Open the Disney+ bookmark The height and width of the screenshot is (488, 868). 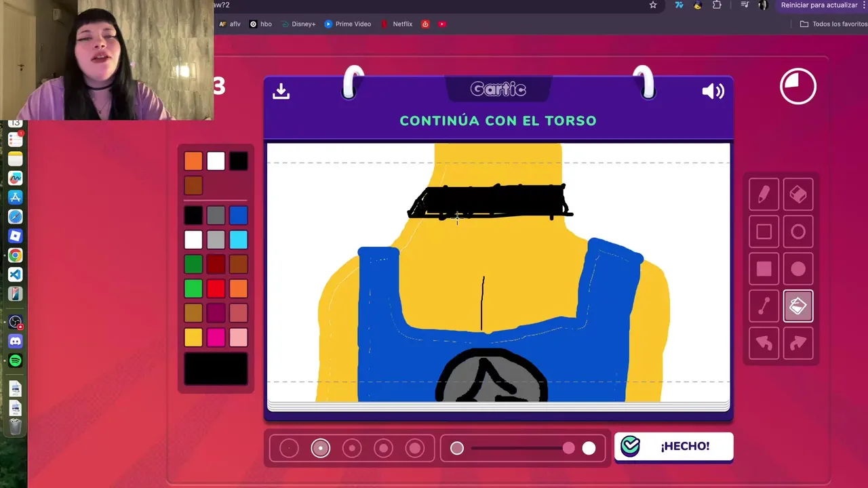click(x=298, y=24)
